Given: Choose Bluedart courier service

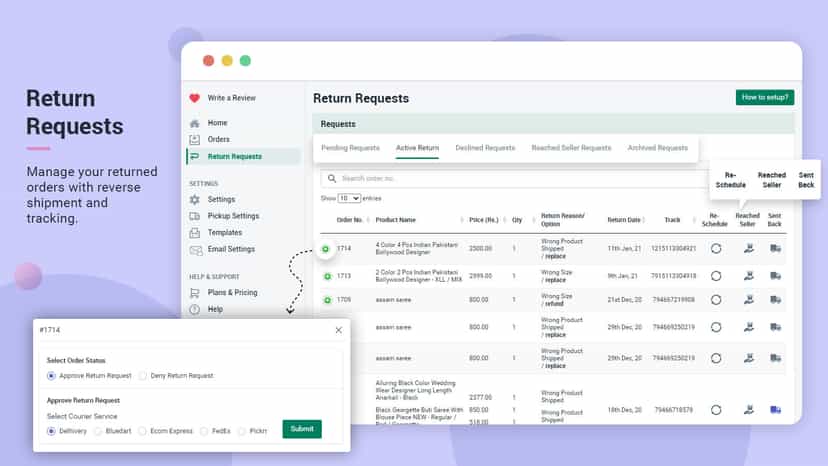Looking at the screenshot, I should click(98, 431).
